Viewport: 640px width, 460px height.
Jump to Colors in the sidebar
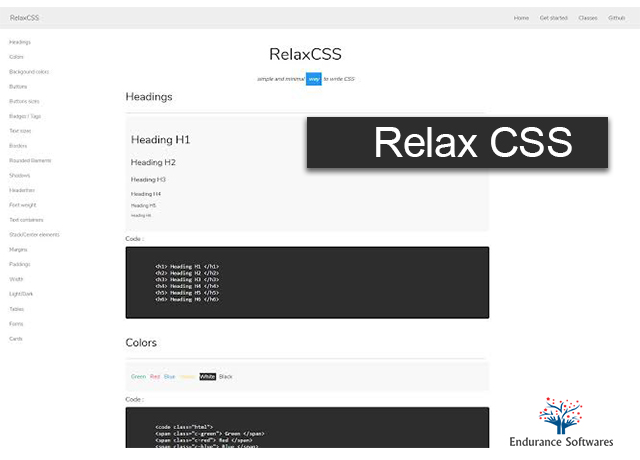pos(16,57)
